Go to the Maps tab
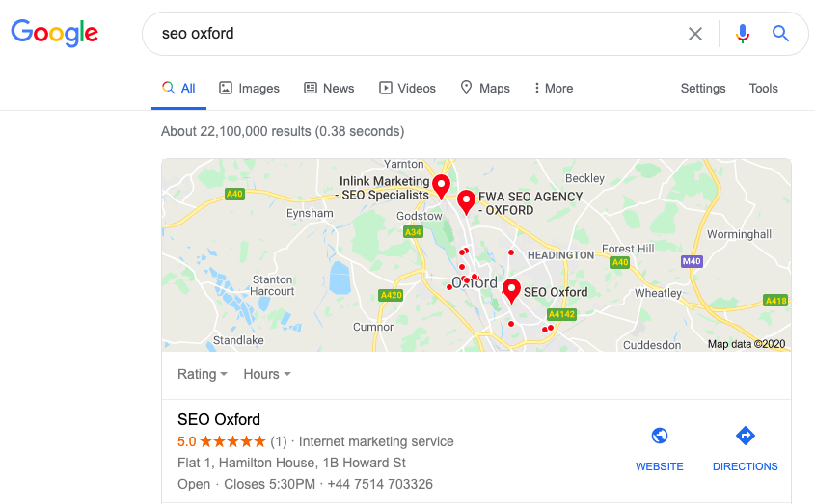Image resolution: width=815 pixels, height=504 pixels. (x=484, y=88)
